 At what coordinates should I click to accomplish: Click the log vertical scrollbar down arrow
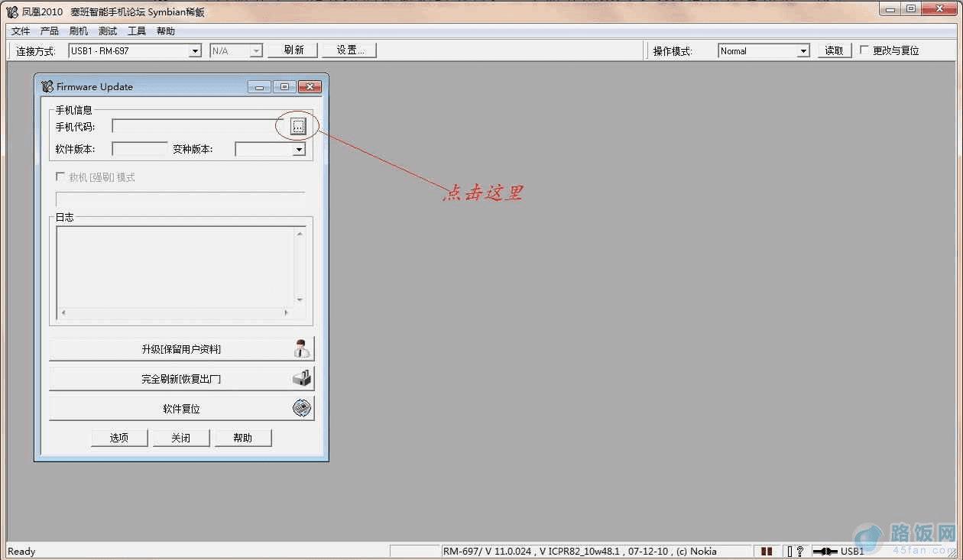(x=300, y=299)
